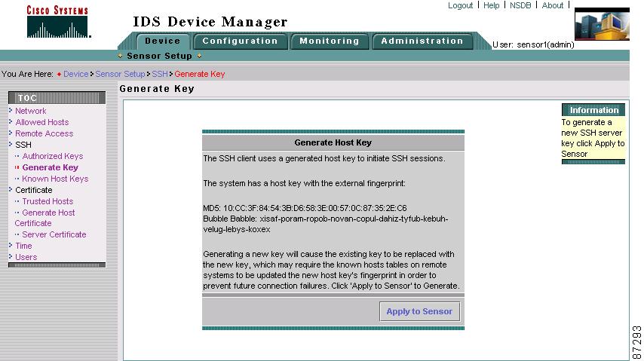The height and width of the screenshot is (361, 644).
Task: Click the diamond right of Sensor Setup
Action: pos(199,56)
